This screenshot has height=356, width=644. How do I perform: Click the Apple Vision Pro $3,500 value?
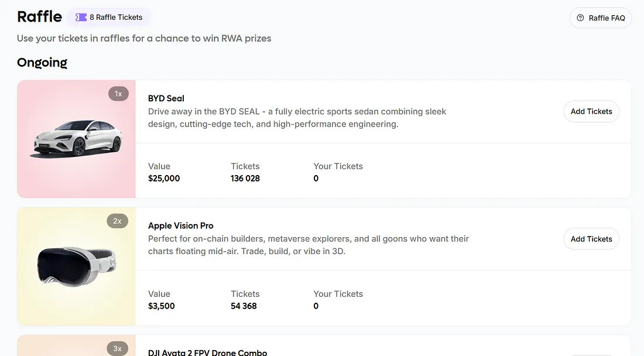point(162,306)
